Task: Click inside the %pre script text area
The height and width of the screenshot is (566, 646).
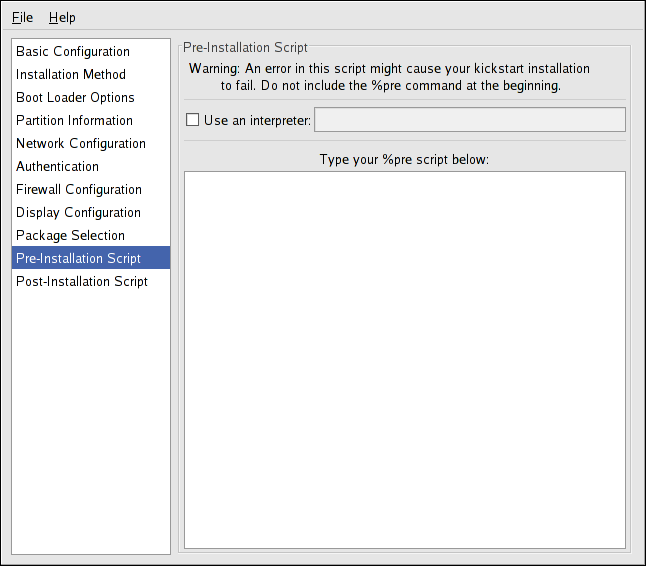Action: pyautogui.click(x=404, y=359)
